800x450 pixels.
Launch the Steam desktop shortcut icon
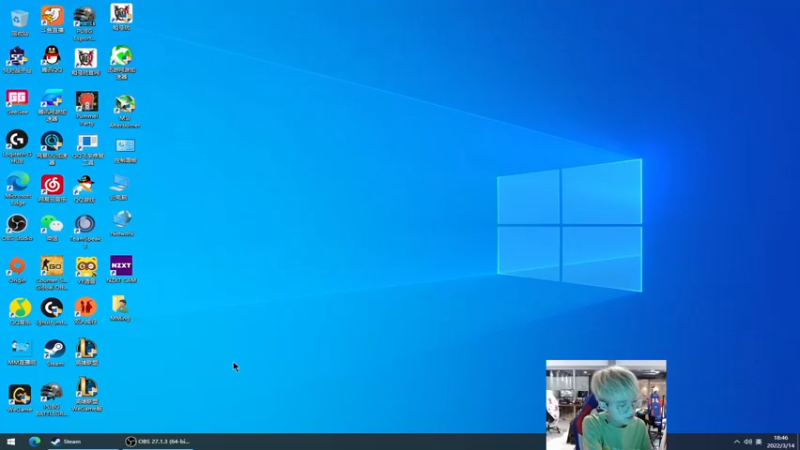tap(55, 353)
